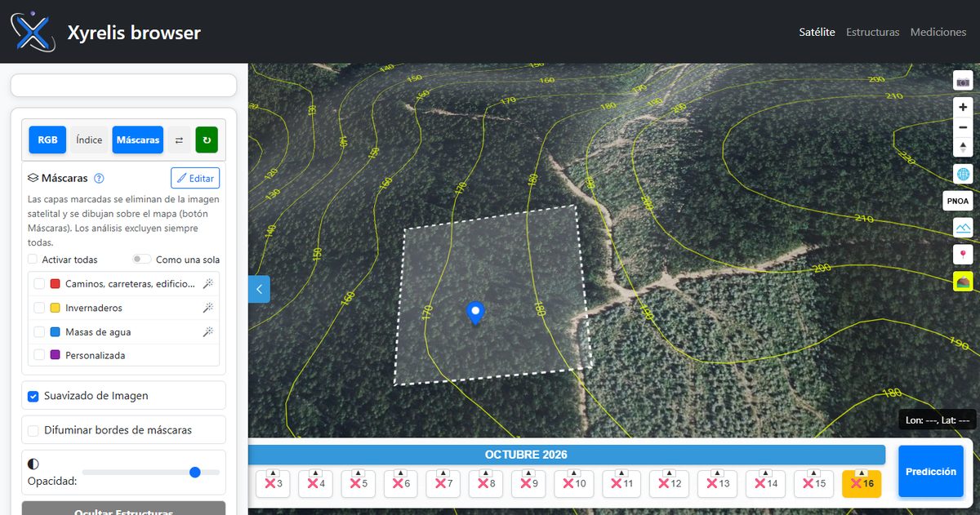The width and height of the screenshot is (980, 515).
Task: Reset map north with compass button
Action: coord(964,148)
